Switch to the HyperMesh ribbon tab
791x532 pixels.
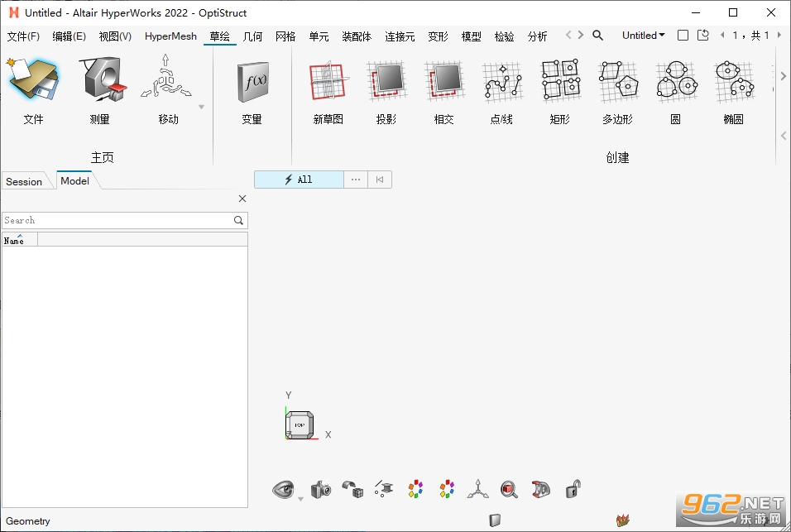170,36
